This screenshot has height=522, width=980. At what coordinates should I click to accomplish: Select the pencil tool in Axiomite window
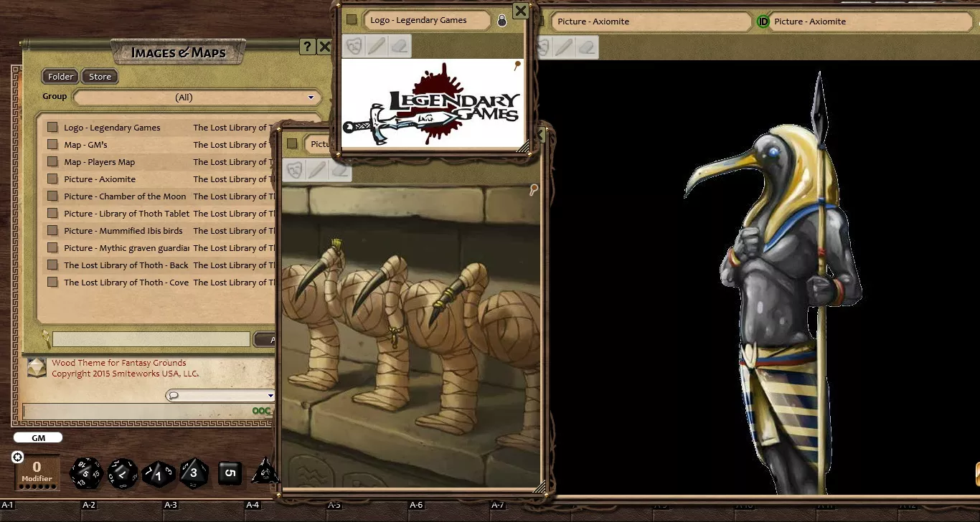pos(564,47)
